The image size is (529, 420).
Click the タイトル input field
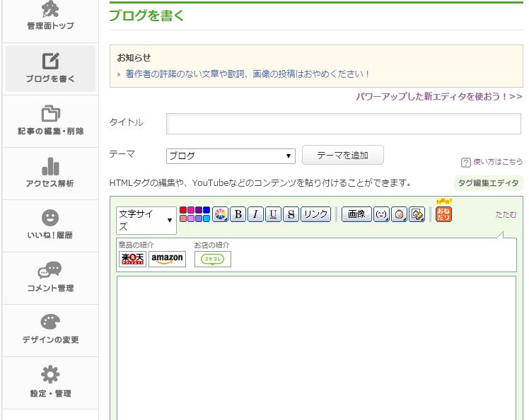coord(343,123)
